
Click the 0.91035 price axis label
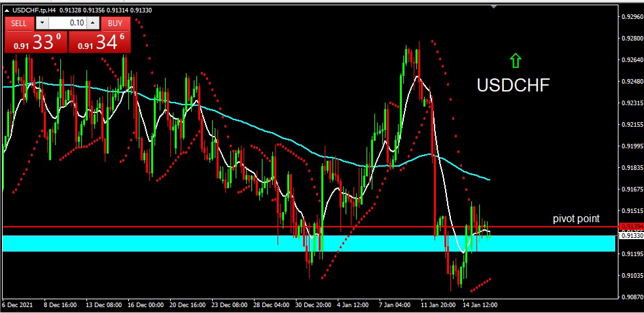coord(632,275)
